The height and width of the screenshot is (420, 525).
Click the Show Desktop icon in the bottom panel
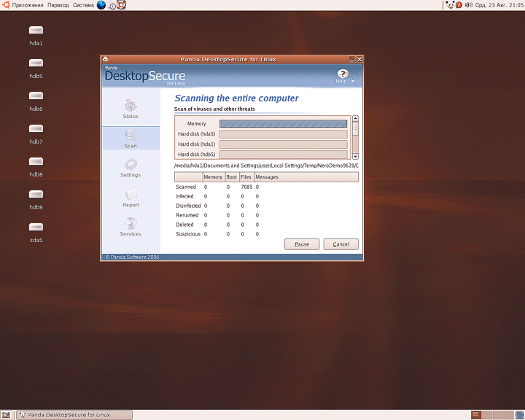(6, 415)
